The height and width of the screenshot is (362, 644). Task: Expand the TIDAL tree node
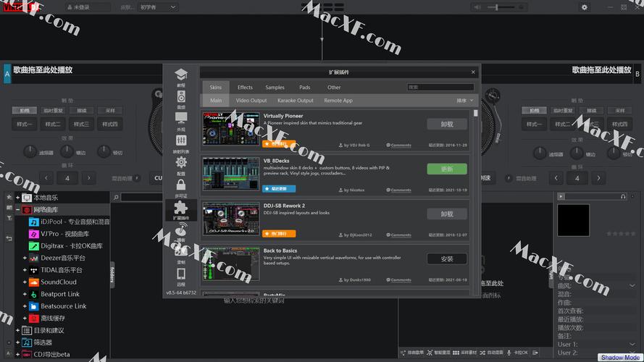pyautogui.click(x=25, y=270)
